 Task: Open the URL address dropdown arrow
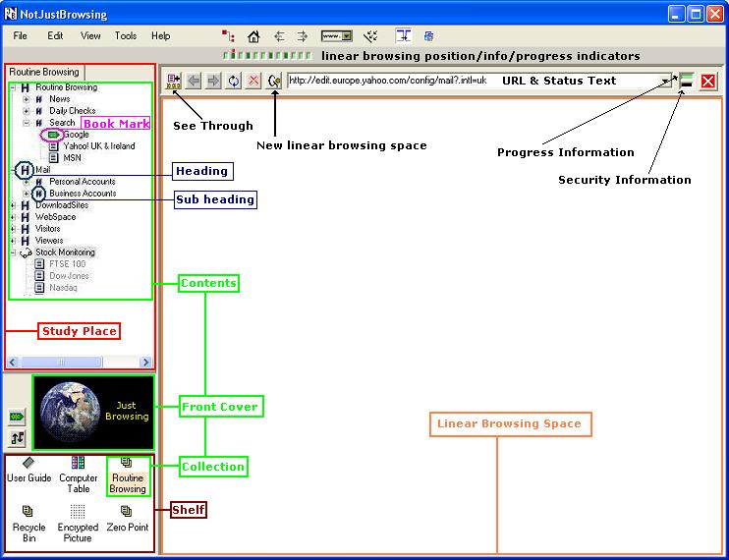[x=666, y=81]
